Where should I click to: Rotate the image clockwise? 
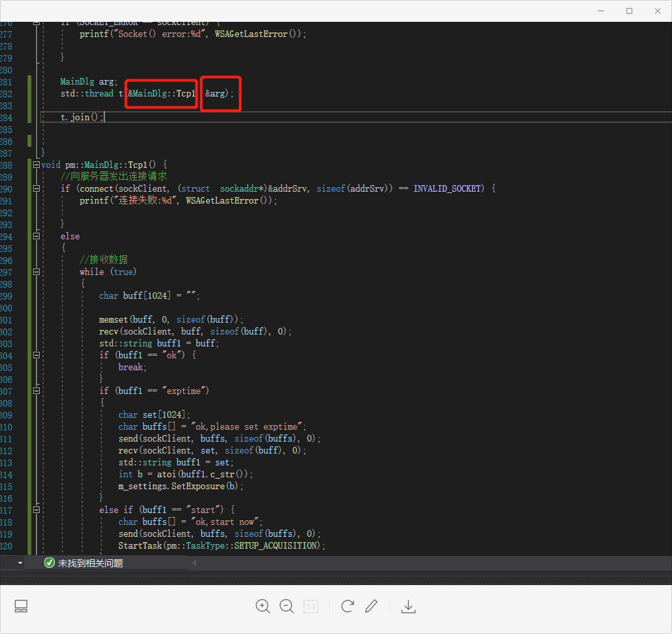click(x=348, y=606)
